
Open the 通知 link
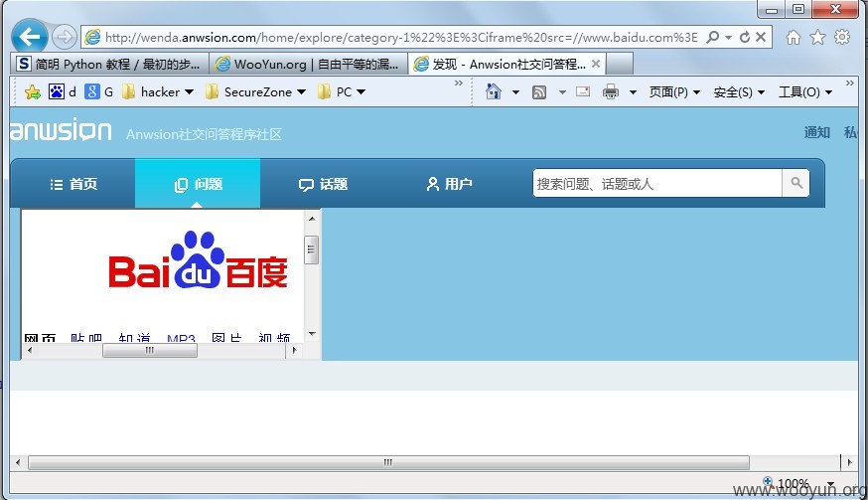click(x=817, y=132)
